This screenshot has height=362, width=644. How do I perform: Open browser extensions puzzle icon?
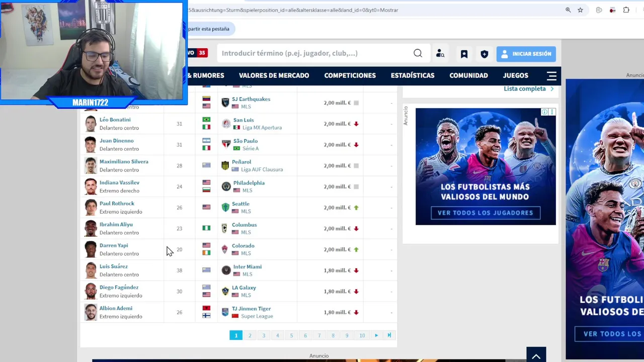pos(626,10)
